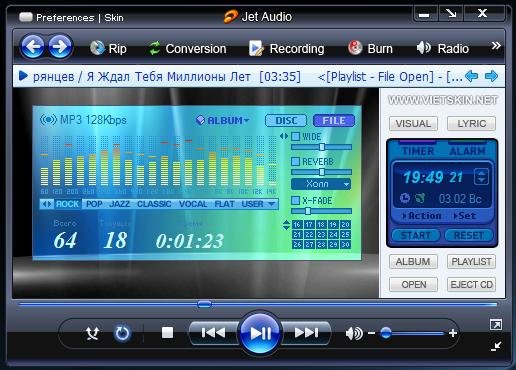The image size is (516, 370).
Task: Open the reverb mode dropdown showing Холл
Action: pos(321,184)
